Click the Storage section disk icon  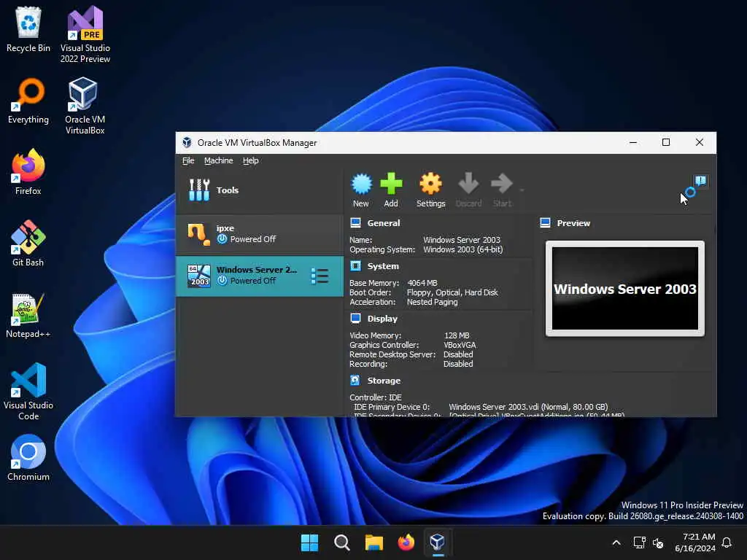click(x=355, y=380)
